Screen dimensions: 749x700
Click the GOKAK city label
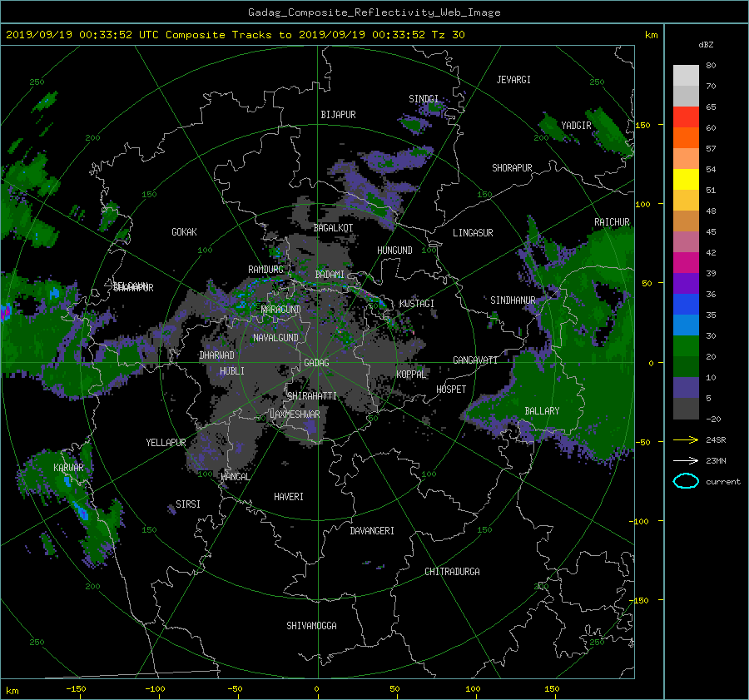[x=184, y=232]
